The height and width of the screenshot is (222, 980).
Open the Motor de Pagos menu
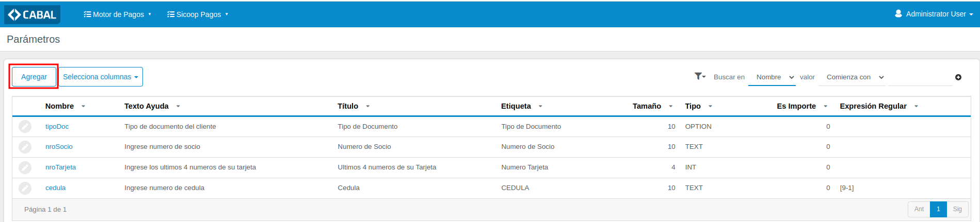[117, 14]
